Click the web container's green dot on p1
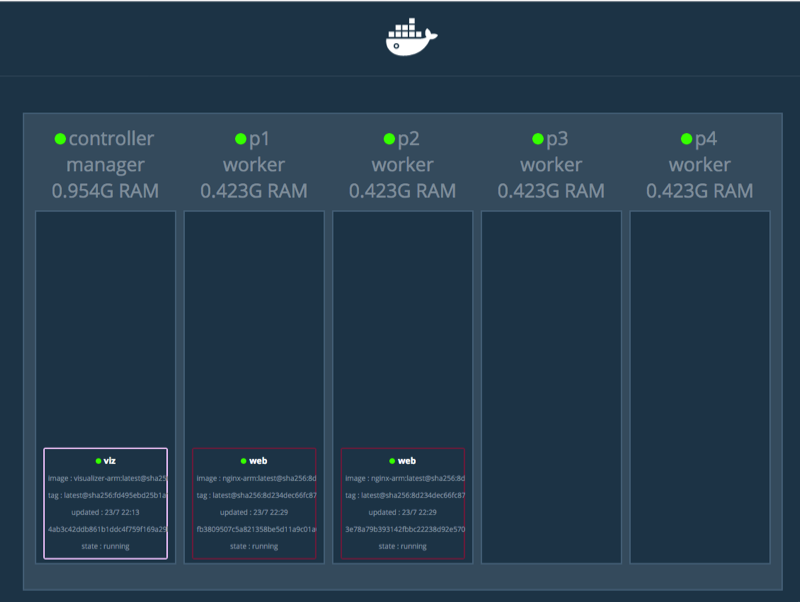 pos(245,461)
